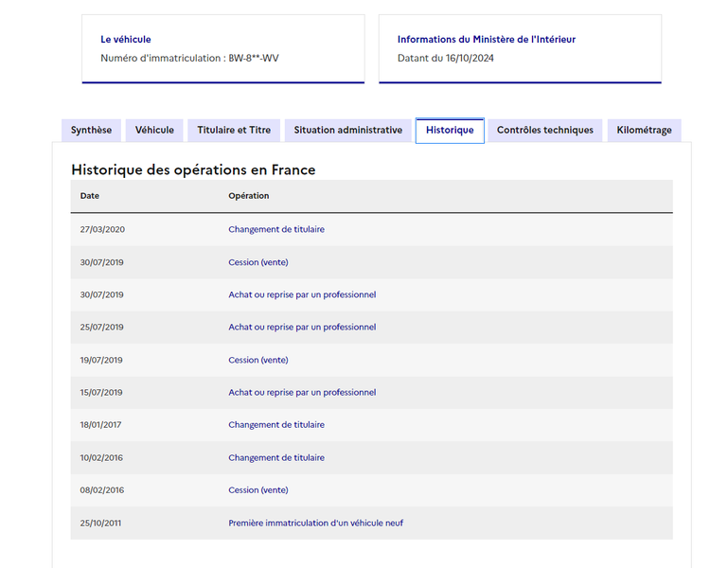Screen dimensions: 728x568
Task: Click the Le véhicule card heading
Action: pyautogui.click(x=126, y=40)
